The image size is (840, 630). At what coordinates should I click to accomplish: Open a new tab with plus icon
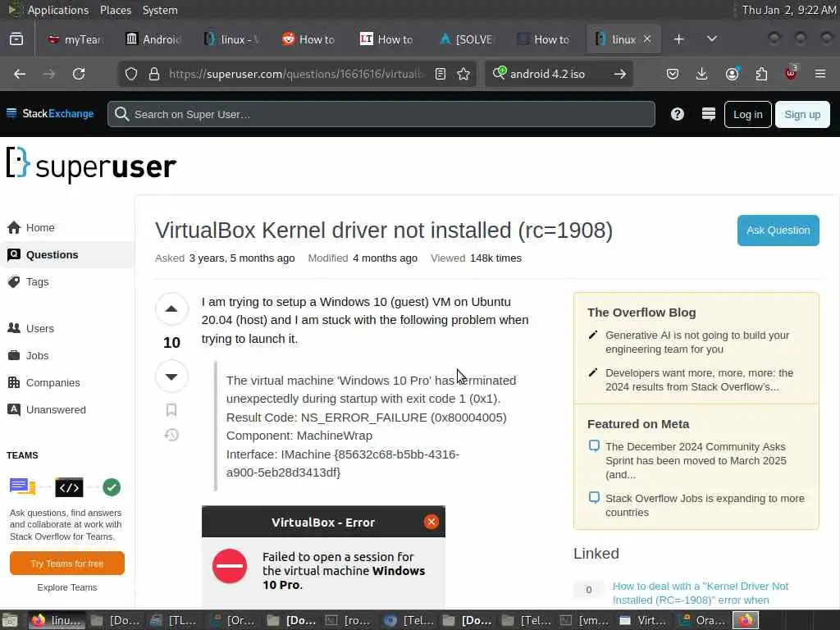(678, 39)
